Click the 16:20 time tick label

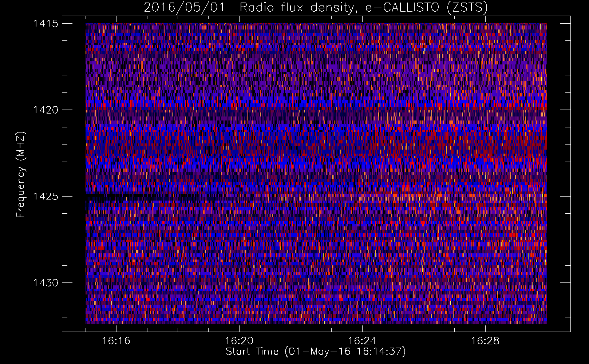239,341
